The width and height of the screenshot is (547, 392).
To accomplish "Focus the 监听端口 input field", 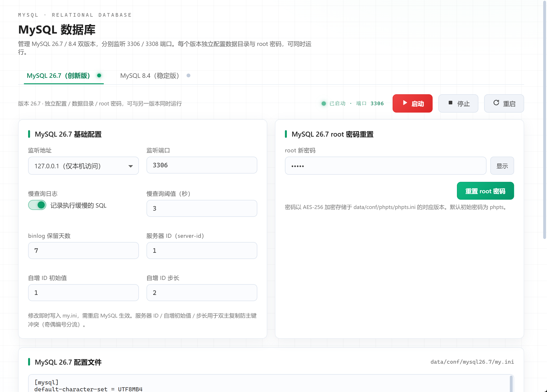I will click(x=202, y=165).
